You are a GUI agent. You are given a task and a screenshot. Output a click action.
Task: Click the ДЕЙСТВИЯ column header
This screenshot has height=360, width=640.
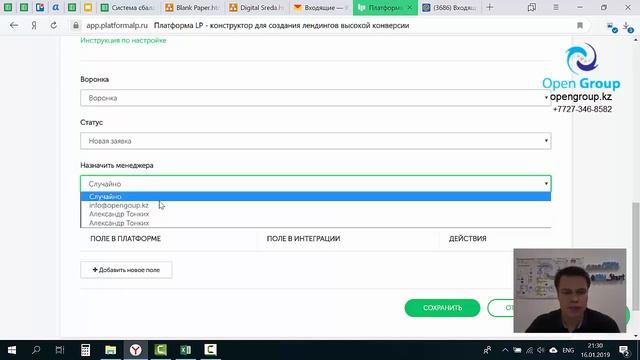click(467, 238)
